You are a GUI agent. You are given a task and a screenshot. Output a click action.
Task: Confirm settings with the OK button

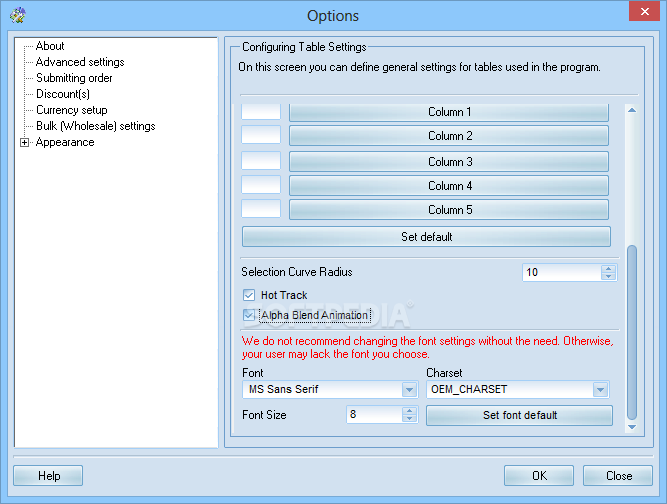point(538,476)
